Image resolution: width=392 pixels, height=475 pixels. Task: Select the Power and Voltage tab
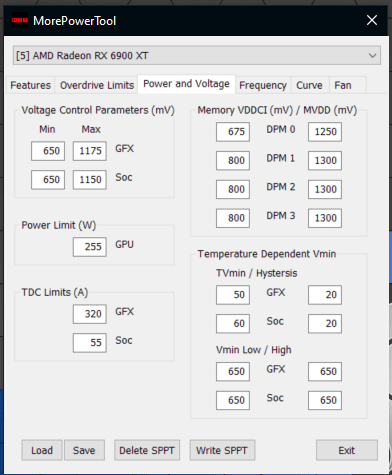tap(187, 84)
